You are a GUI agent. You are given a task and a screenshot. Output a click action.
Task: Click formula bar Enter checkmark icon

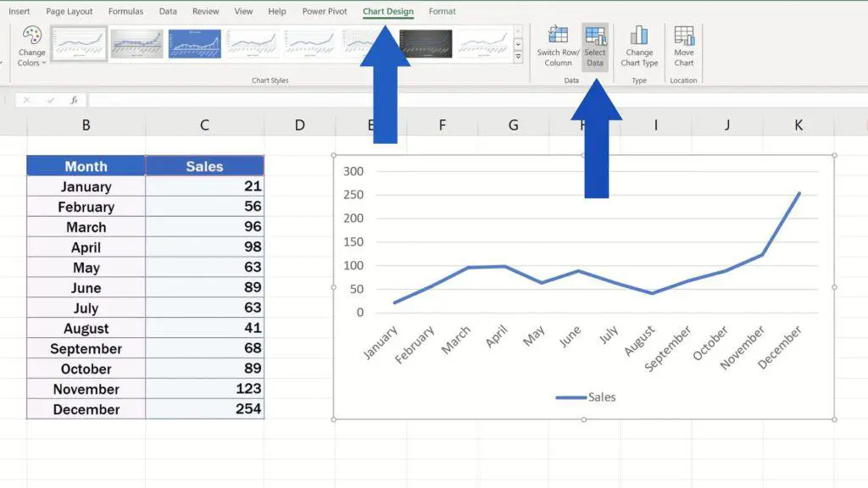[50, 100]
